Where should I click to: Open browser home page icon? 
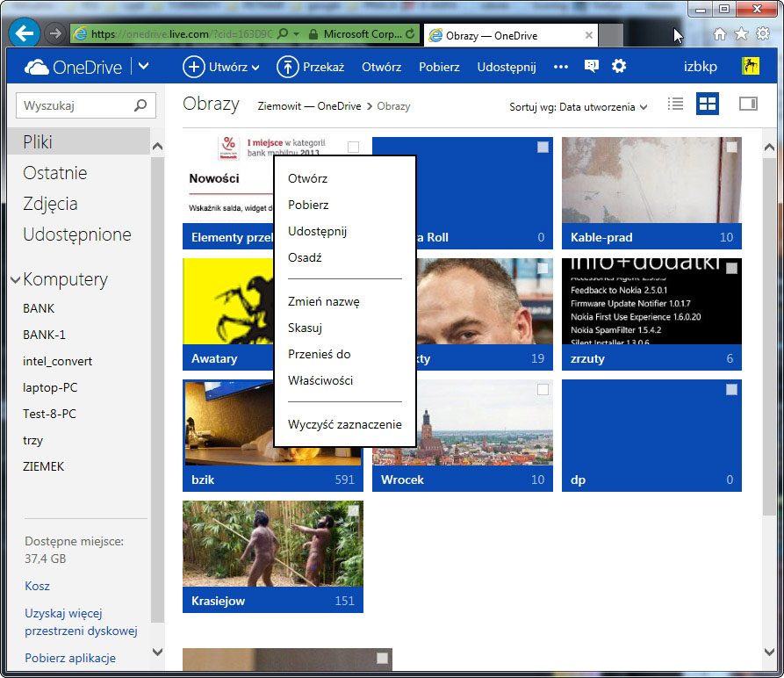(x=720, y=34)
